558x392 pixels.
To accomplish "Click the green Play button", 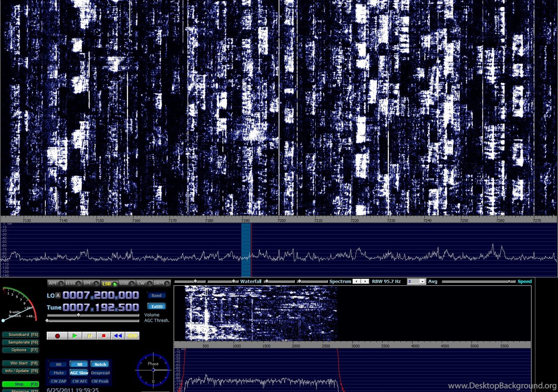I will pos(75,336).
